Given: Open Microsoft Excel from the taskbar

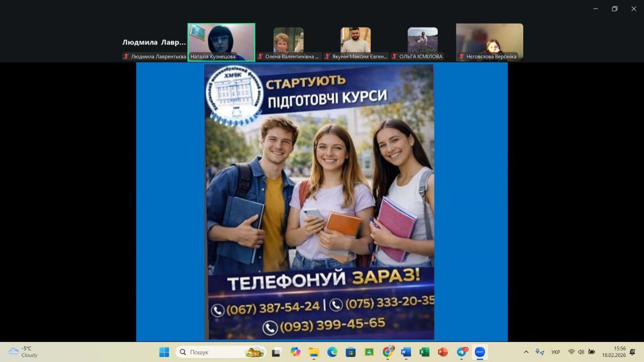Looking at the screenshot, I should tap(424, 352).
